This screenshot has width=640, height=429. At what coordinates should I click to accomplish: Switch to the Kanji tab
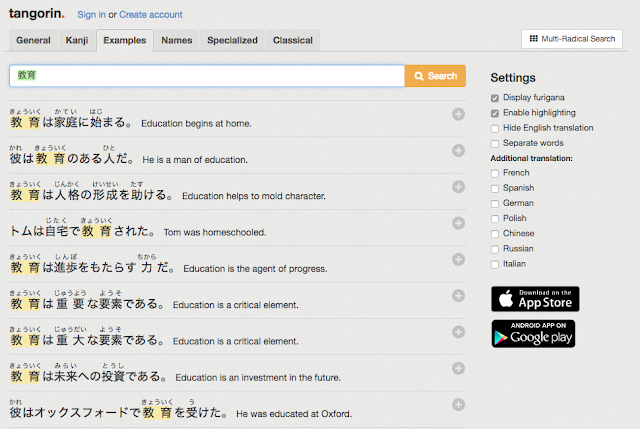click(x=77, y=40)
